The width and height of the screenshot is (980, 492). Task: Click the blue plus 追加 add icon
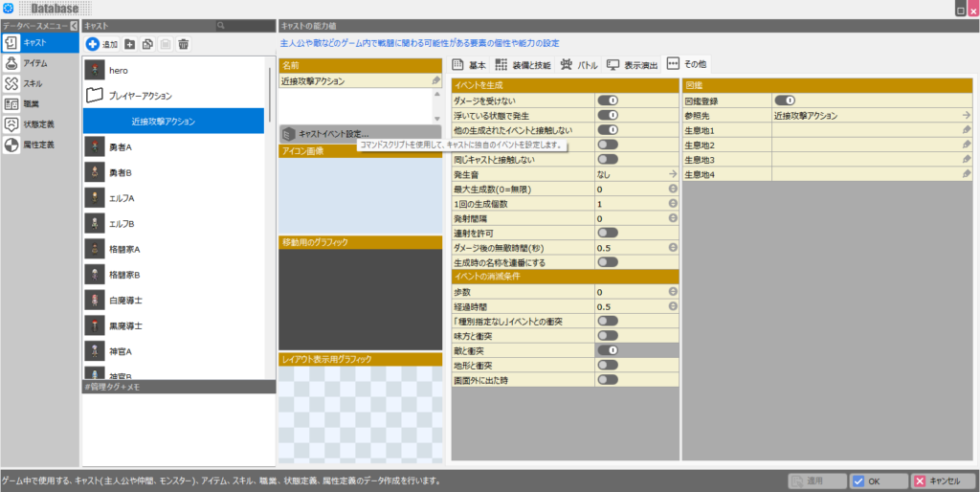click(x=93, y=44)
